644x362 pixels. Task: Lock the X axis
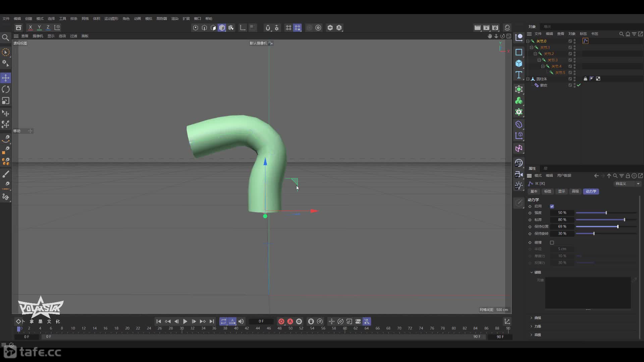tap(31, 27)
